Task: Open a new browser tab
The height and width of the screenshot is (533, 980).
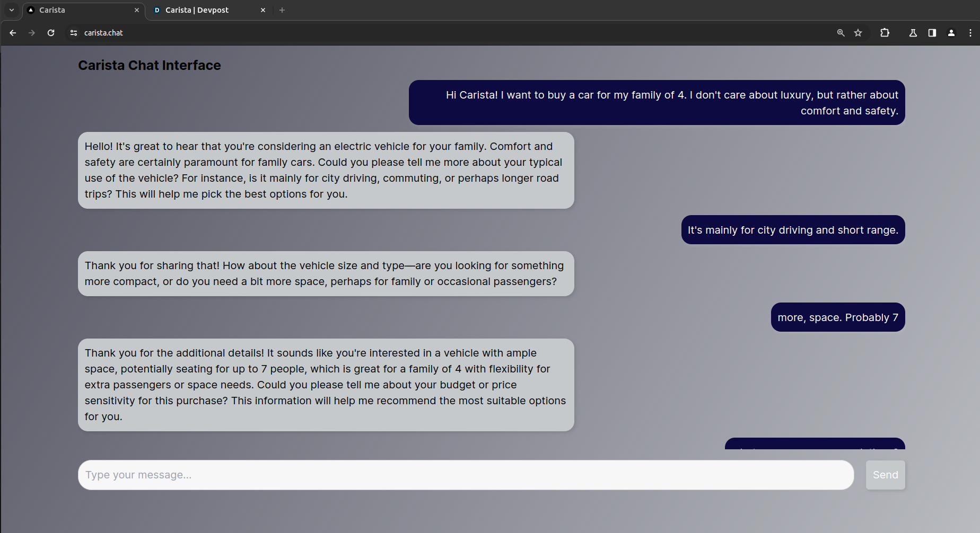Action: 282,10
